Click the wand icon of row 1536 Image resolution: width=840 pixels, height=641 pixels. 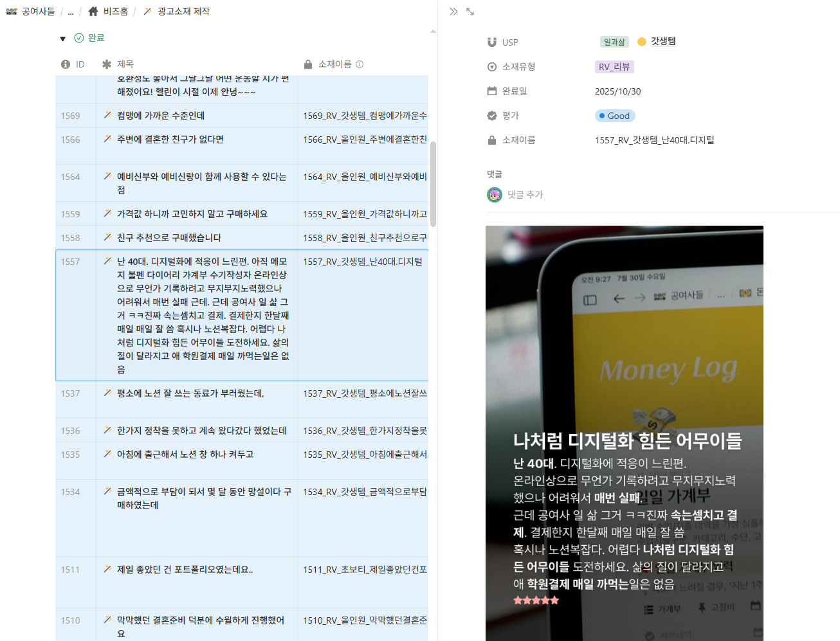coord(107,430)
